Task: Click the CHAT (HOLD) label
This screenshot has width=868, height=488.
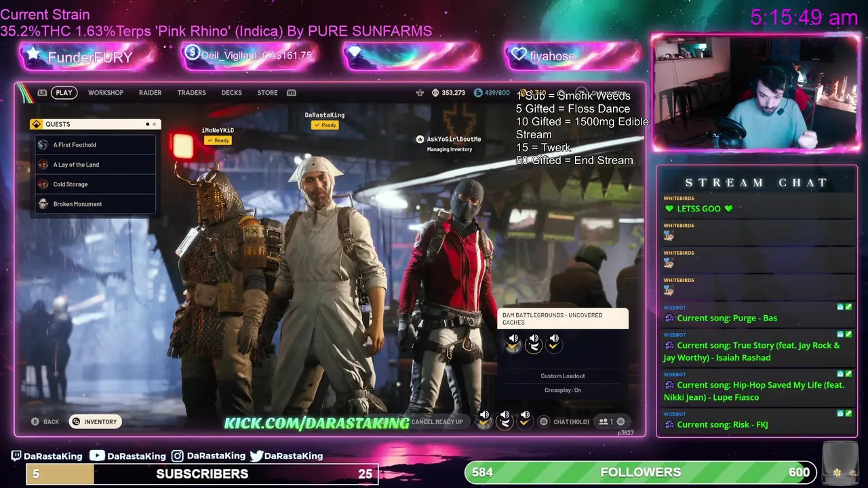Action: pyautogui.click(x=571, y=422)
